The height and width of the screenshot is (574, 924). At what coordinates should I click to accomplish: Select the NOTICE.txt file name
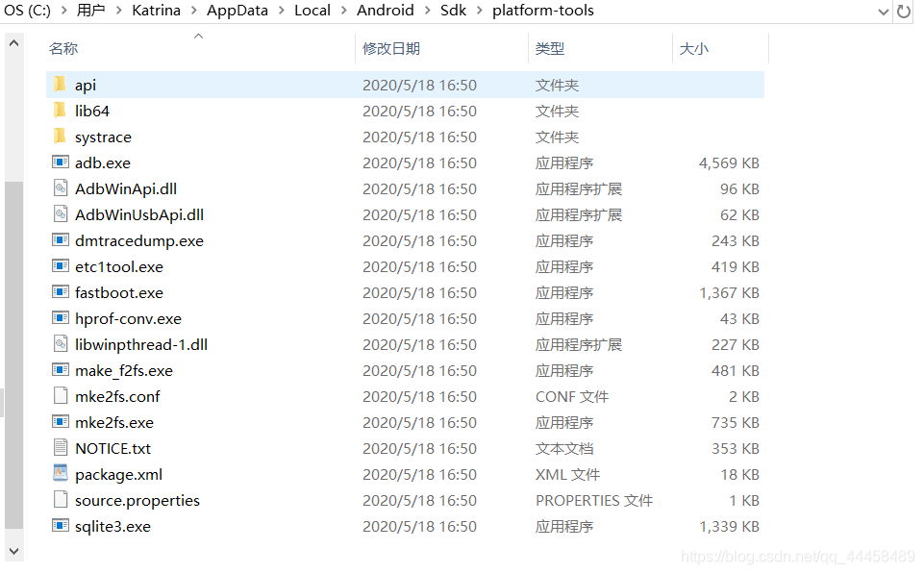pyautogui.click(x=112, y=448)
